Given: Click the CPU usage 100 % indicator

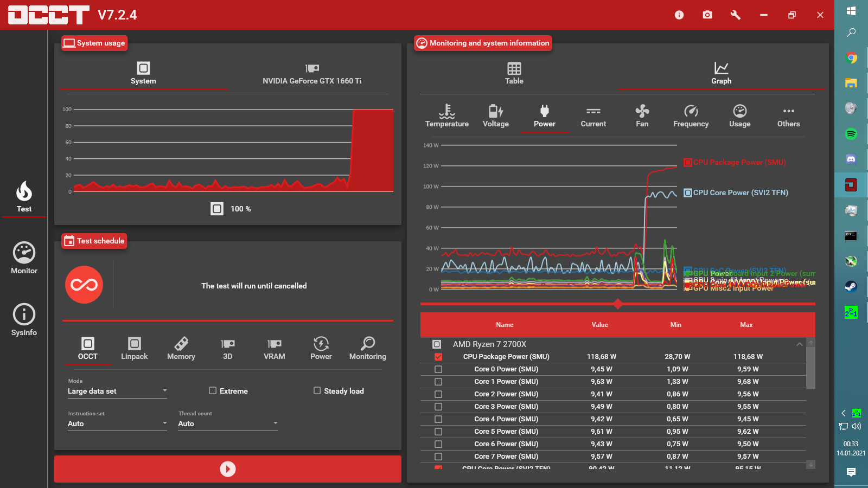Looking at the screenshot, I should (231, 209).
